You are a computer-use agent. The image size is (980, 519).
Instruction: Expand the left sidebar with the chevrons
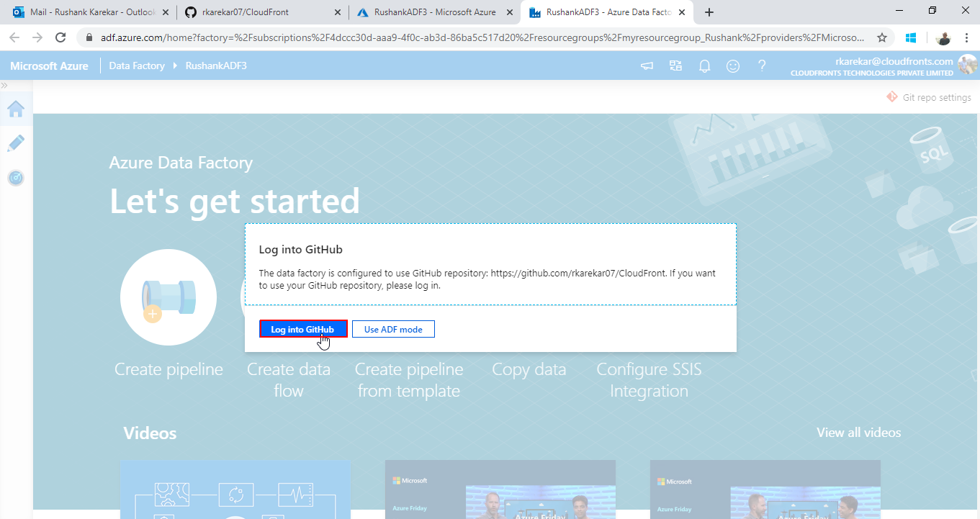point(4,85)
